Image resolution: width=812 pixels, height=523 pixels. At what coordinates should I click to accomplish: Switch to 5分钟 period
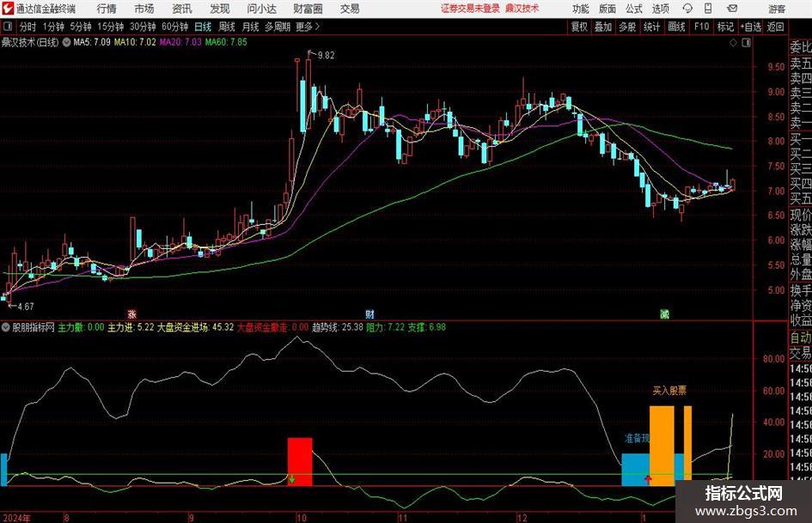click(80, 27)
